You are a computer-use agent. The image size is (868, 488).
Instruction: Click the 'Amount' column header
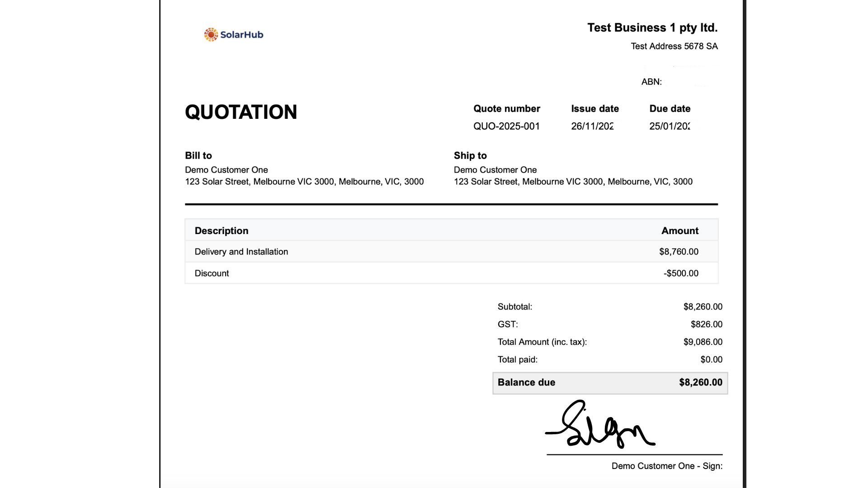(x=680, y=231)
